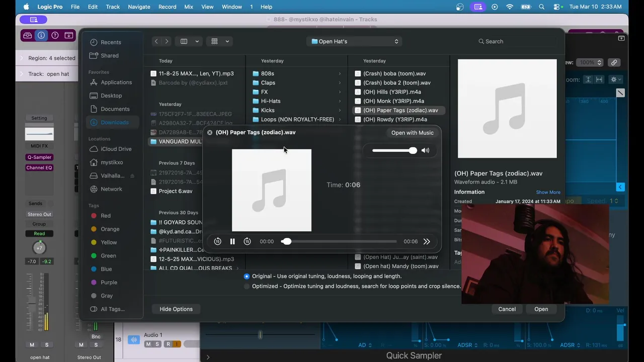Image resolution: width=644 pixels, height=362 pixels.
Task: Click Cancel in the file dialog
Action: pyautogui.click(x=507, y=309)
